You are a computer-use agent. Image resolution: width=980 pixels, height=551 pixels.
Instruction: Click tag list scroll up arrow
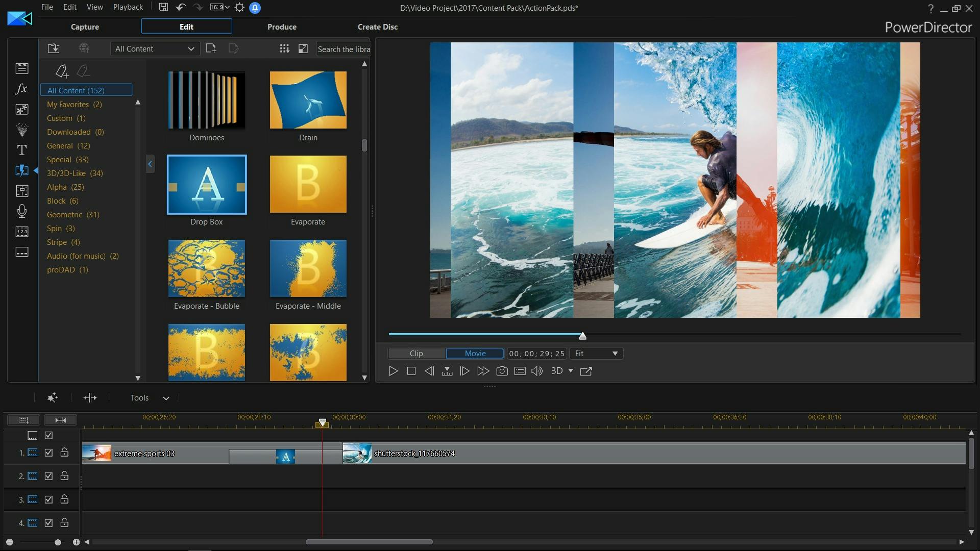click(x=138, y=103)
